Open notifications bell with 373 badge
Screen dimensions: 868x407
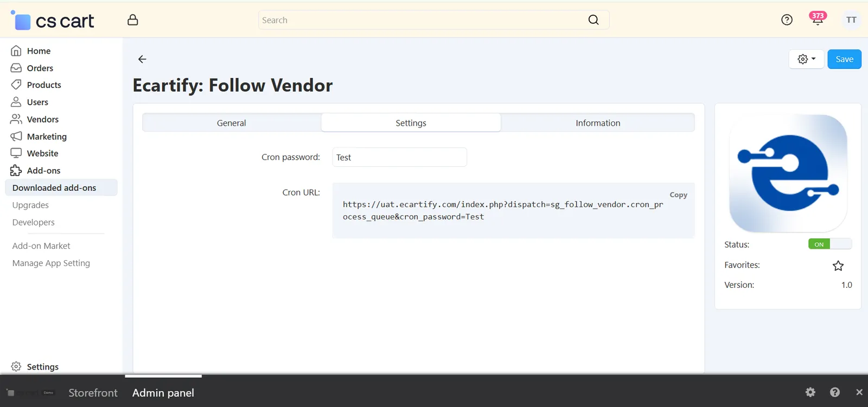tap(818, 18)
